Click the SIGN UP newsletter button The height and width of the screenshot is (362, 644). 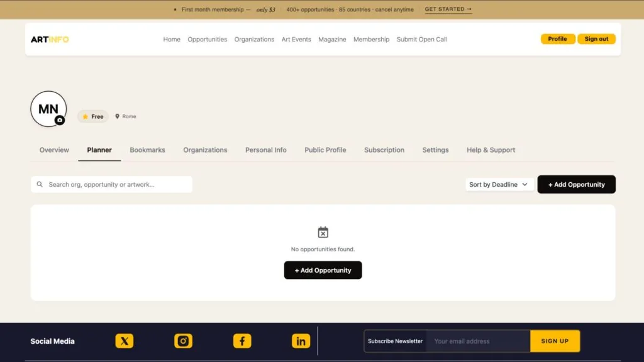(x=555, y=341)
